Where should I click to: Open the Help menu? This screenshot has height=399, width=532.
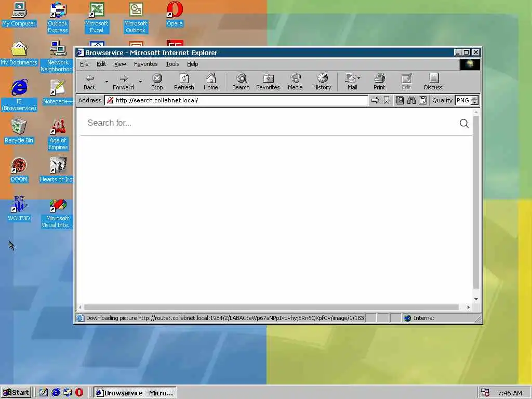(x=192, y=64)
